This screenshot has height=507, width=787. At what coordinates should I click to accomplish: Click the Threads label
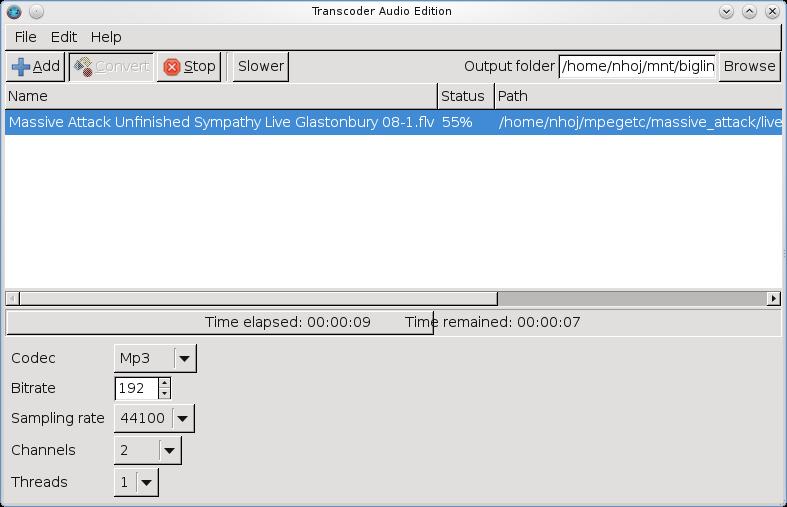pos(39,482)
